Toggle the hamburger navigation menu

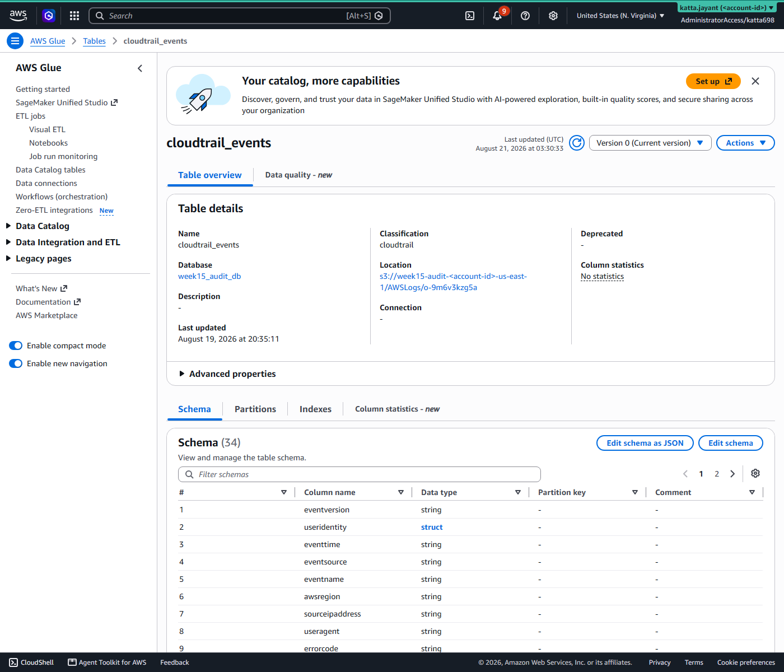point(15,41)
